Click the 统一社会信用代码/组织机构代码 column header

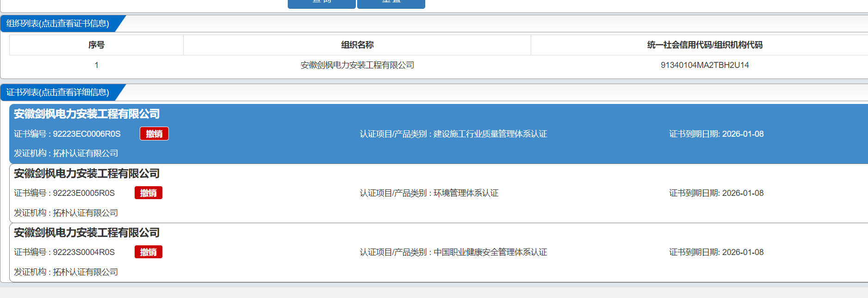pyautogui.click(x=705, y=45)
